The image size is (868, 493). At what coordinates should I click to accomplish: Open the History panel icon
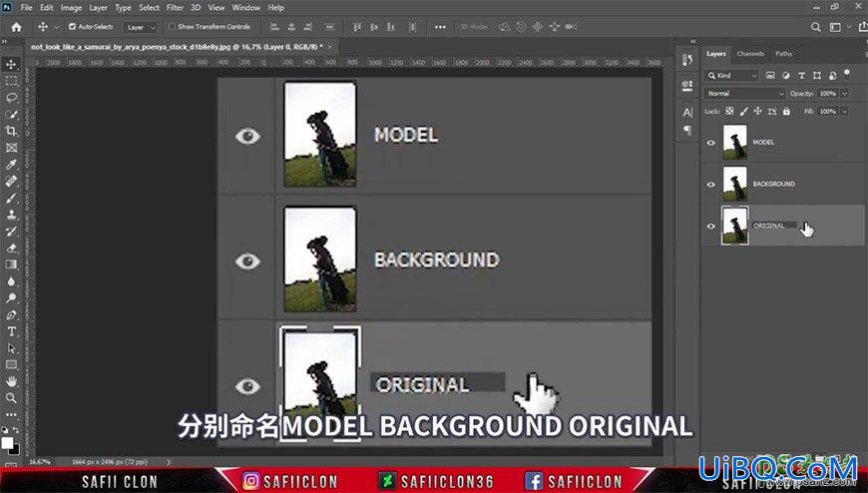[x=687, y=60]
